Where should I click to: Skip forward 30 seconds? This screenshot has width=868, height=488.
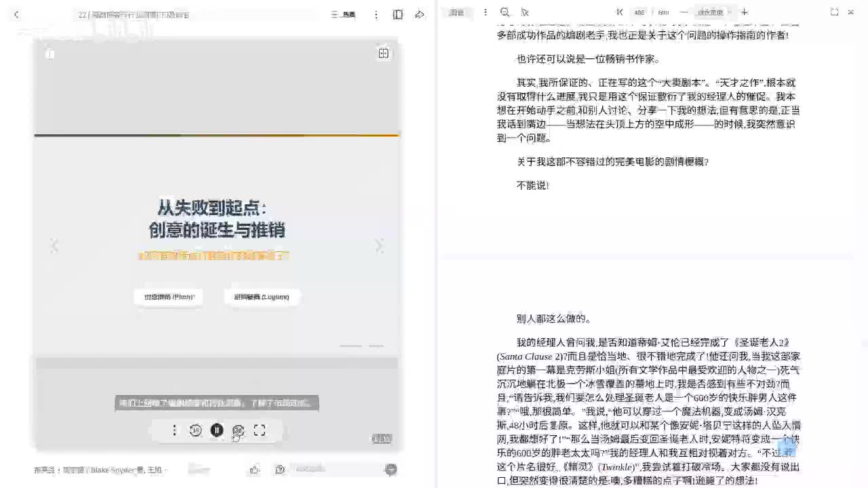[x=238, y=430]
